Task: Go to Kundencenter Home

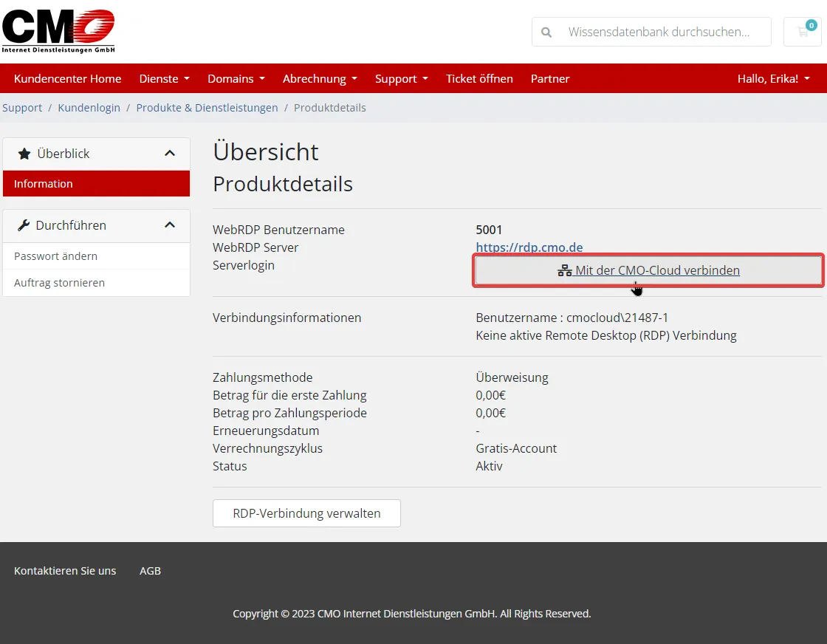Action: tap(67, 78)
